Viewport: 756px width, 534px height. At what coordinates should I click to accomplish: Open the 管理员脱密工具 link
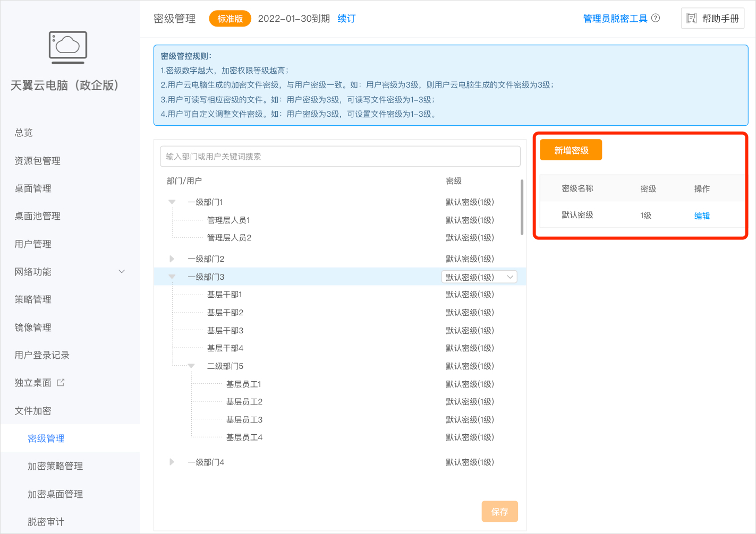[x=615, y=18]
